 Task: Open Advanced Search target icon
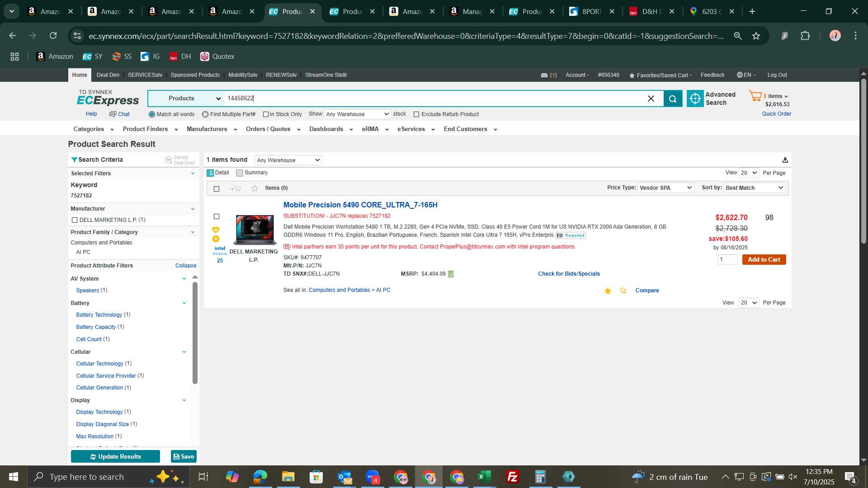coord(695,99)
